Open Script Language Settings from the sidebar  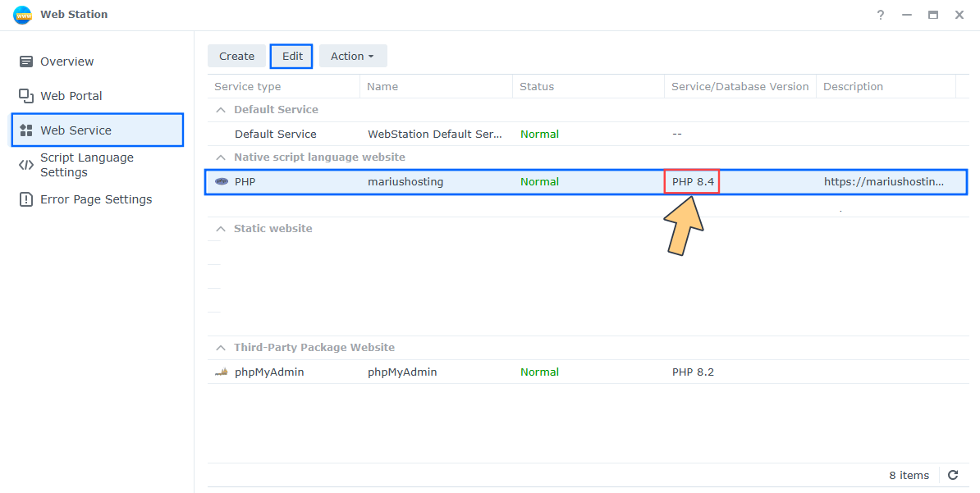tap(86, 164)
